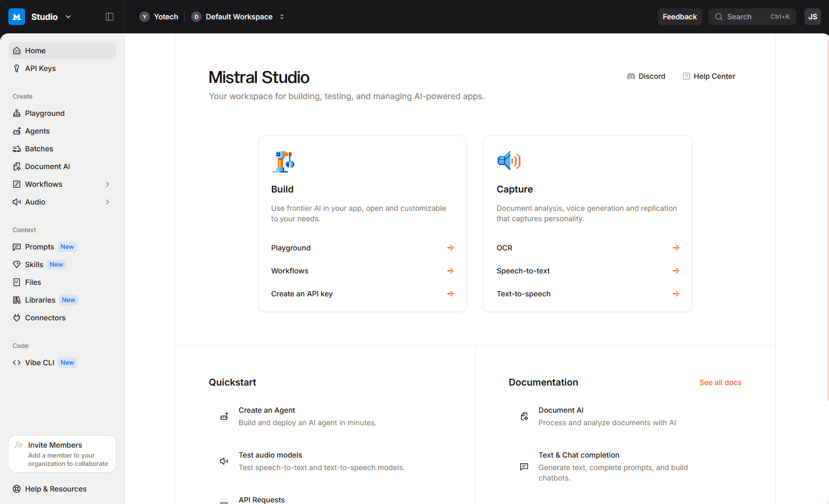Click the arrow next to Create an API key
Screen dimensions: 829x504
tap(451, 294)
